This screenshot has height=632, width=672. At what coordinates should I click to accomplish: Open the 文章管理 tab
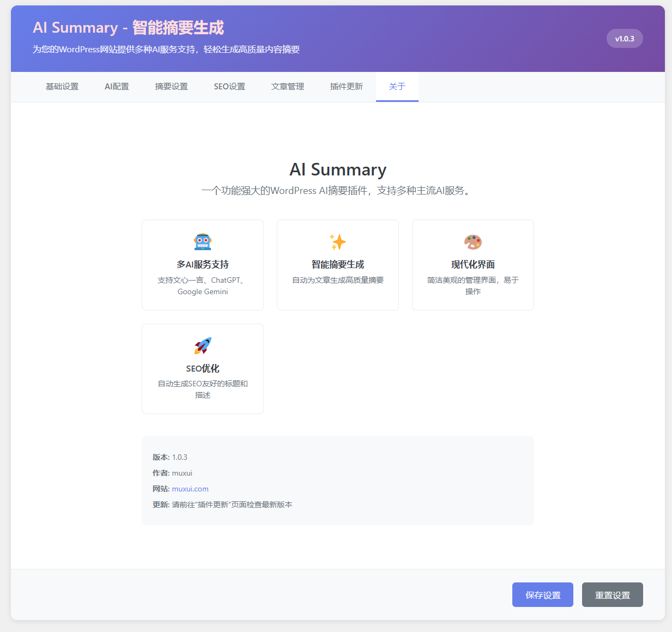tap(287, 86)
